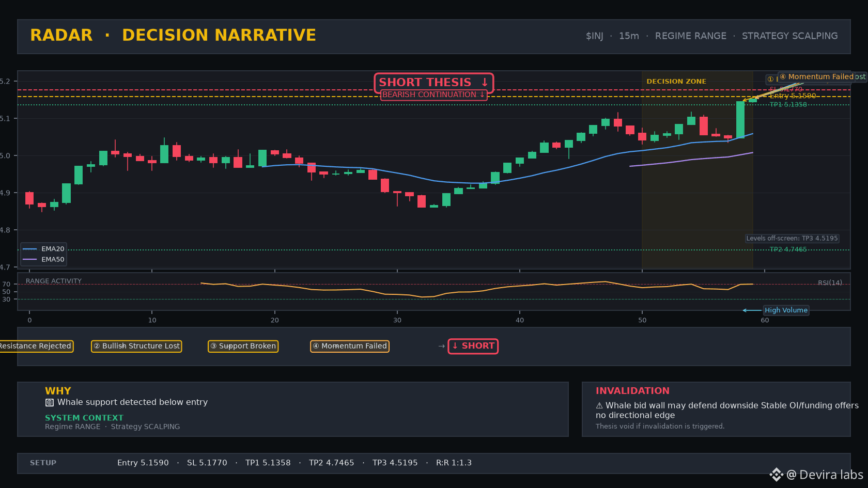The height and width of the screenshot is (488, 868).
Task: Click the x-axis tick label 30
Action: [397, 320]
